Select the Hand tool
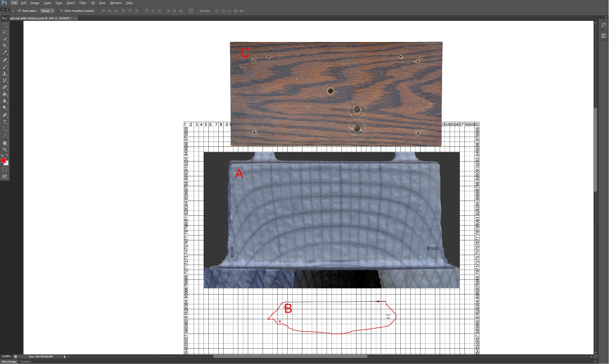This screenshot has height=364, width=610. tap(5, 143)
